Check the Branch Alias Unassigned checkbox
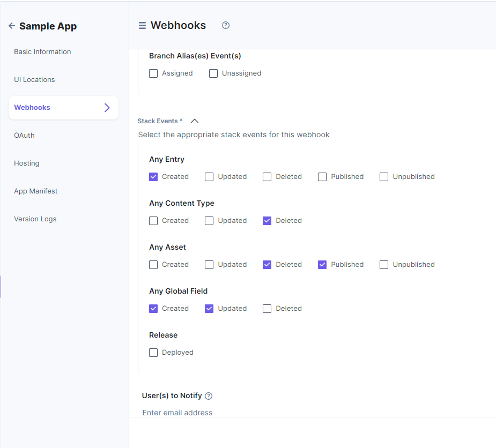 pyautogui.click(x=213, y=73)
